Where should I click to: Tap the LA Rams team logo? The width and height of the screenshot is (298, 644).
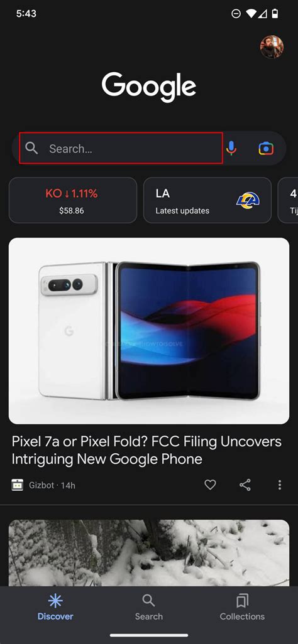248,200
